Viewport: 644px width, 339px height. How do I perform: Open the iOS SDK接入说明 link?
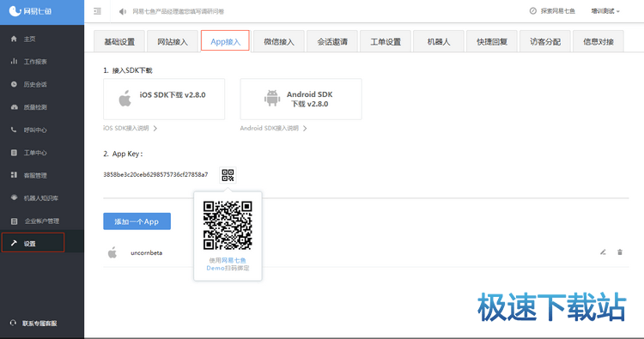(126, 129)
